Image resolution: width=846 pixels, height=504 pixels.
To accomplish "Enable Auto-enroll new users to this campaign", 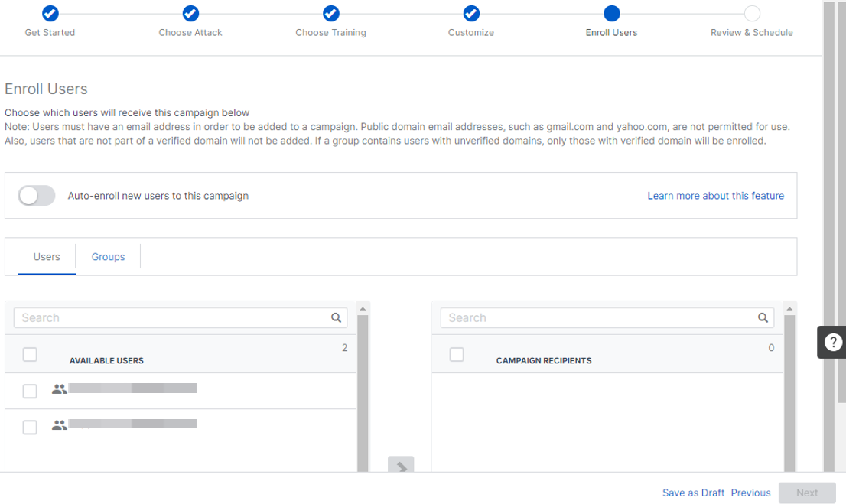I will point(37,196).
